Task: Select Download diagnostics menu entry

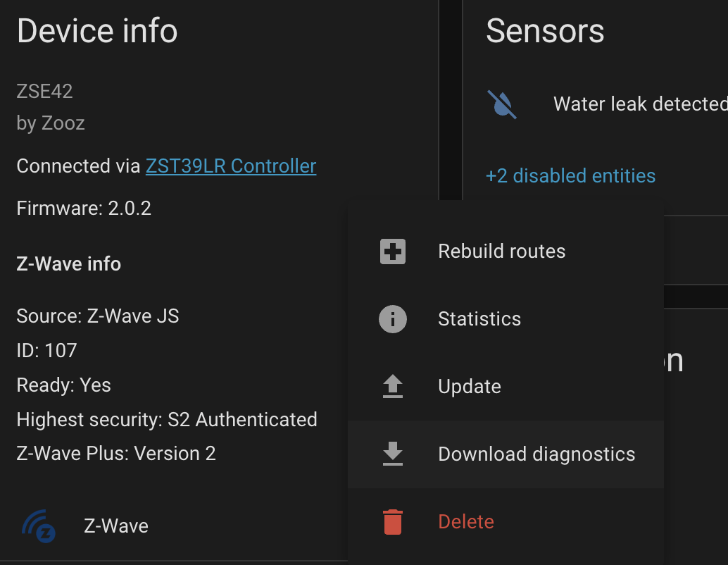Action: (536, 454)
